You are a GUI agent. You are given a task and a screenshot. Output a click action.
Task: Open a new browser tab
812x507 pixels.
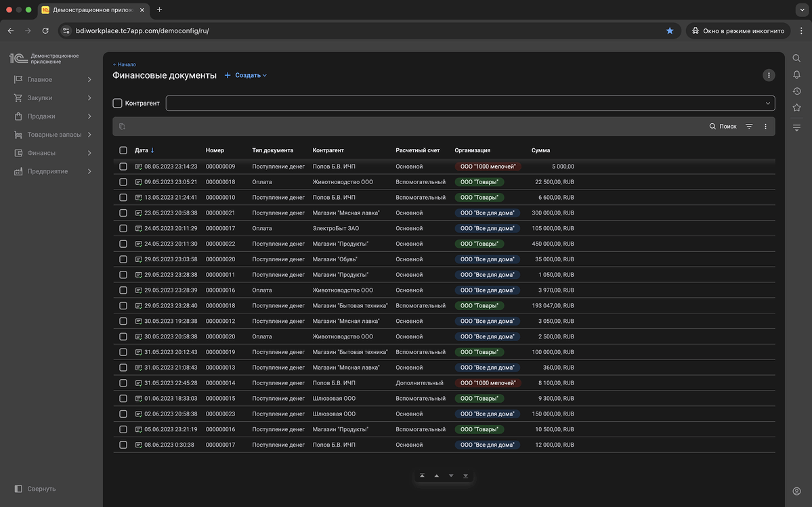pyautogui.click(x=159, y=9)
